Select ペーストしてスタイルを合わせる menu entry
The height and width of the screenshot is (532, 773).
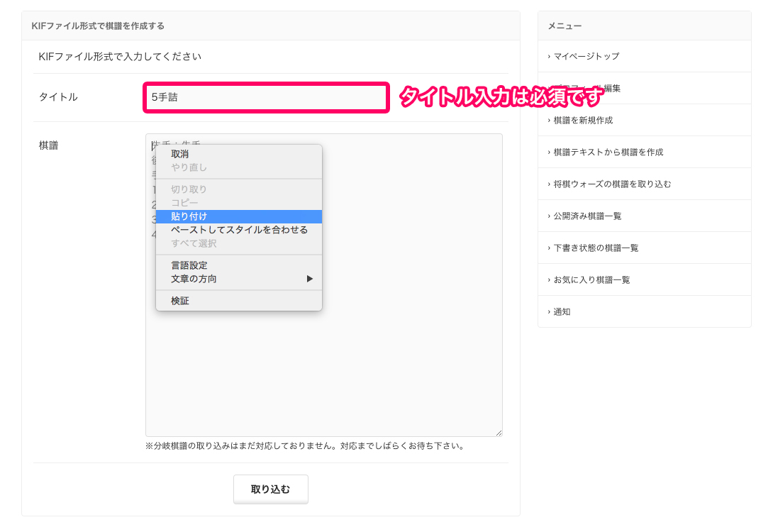point(239,230)
